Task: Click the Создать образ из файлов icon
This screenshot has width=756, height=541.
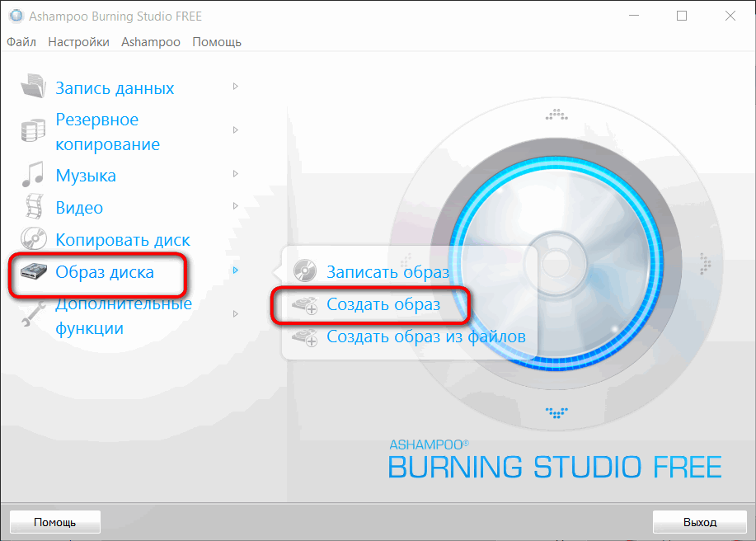Action: tap(305, 337)
